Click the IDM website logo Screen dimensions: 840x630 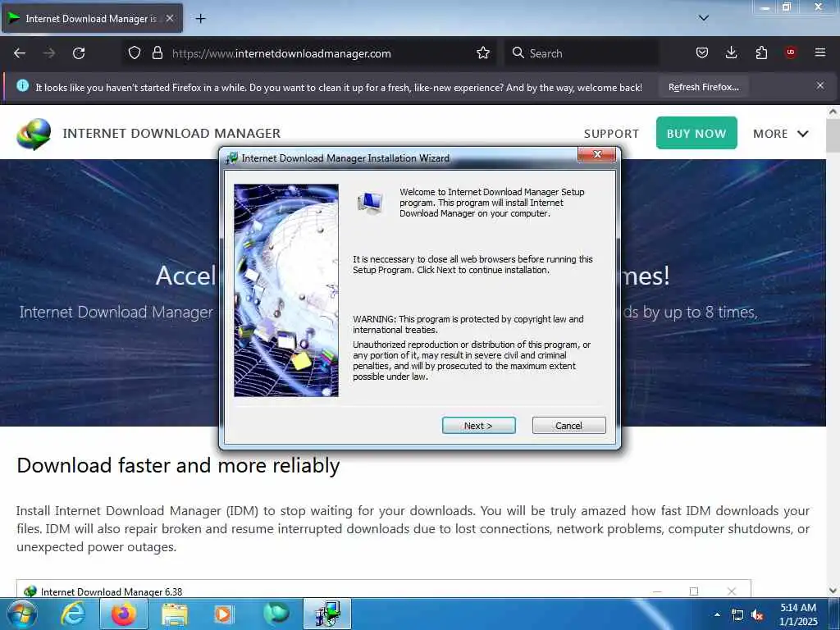pyautogui.click(x=34, y=134)
